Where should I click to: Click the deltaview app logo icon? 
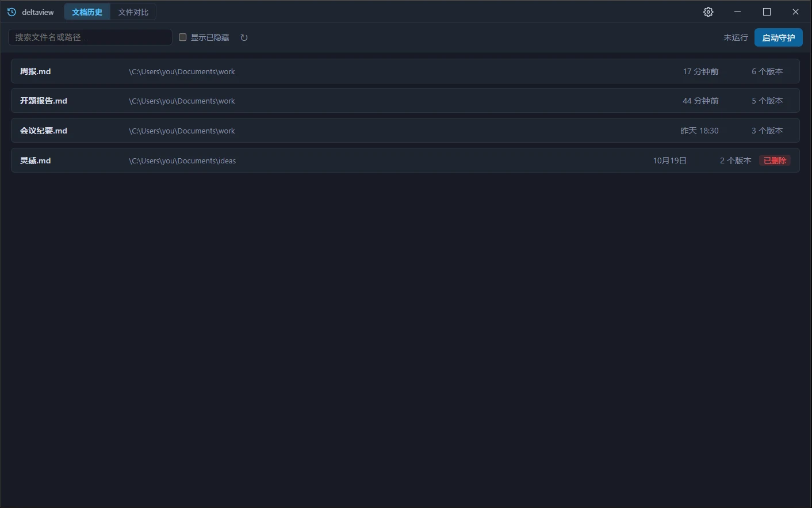[12, 12]
